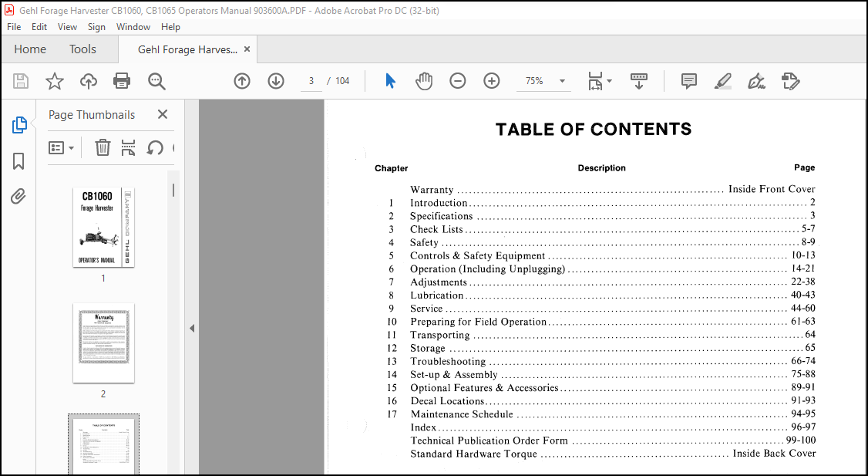Activate the selection arrow tool
The width and height of the screenshot is (868, 476).
(390, 81)
